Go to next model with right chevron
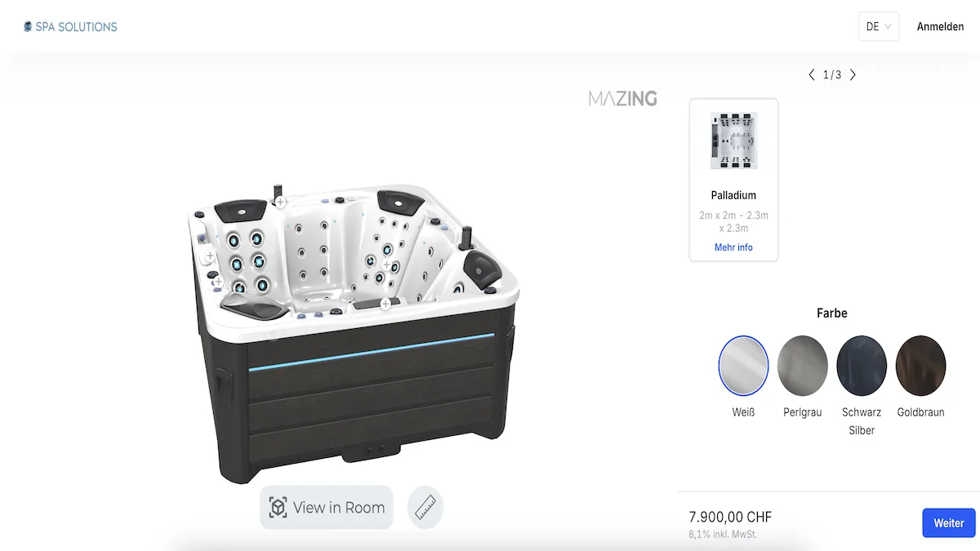The image size is (980, 551). pos(853,74)
